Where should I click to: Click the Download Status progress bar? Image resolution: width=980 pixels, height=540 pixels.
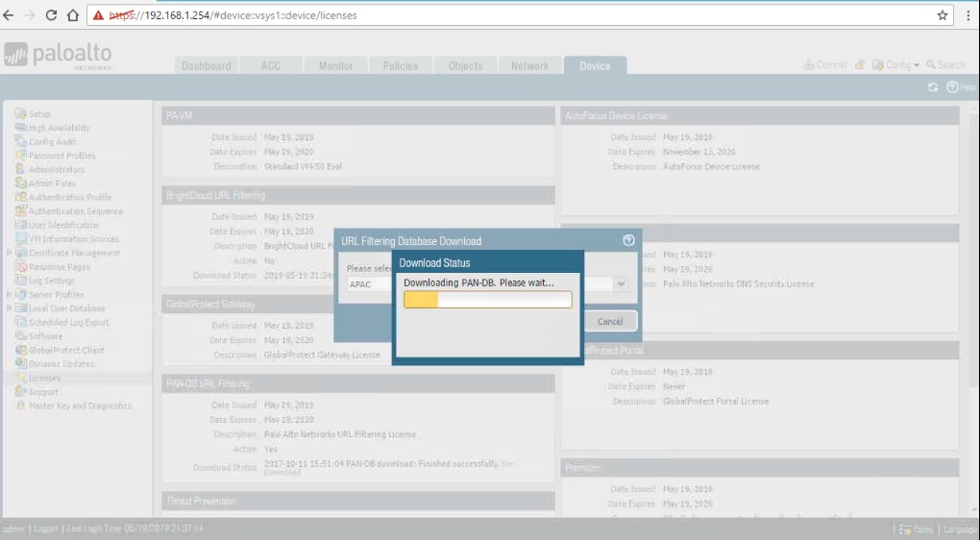pyautogui.click(x=487, y=300)
